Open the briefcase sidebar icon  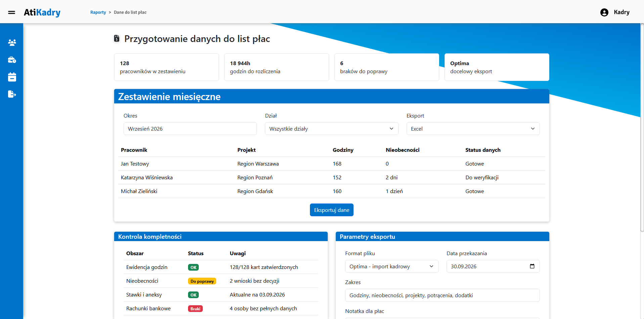[12, 60]
